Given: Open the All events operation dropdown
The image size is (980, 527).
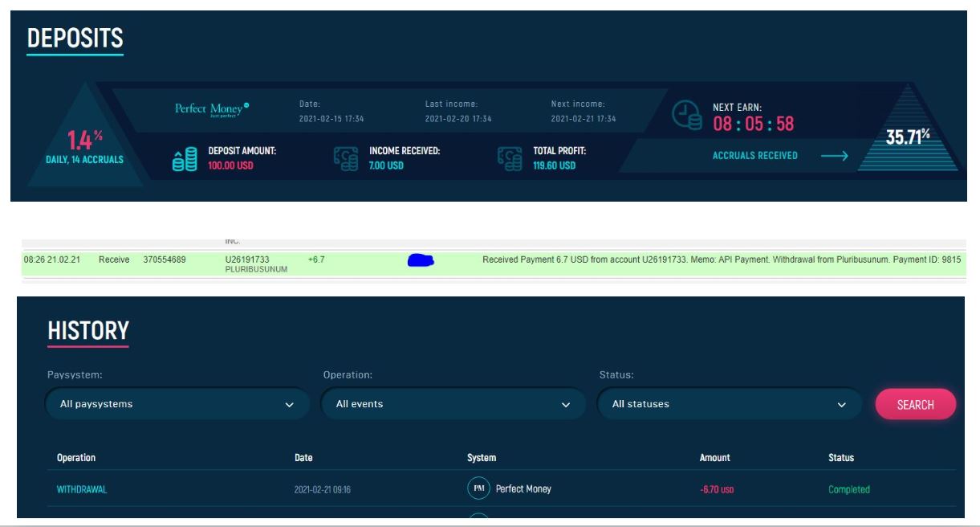Looking at the screenshot, I should pos(453,404).
